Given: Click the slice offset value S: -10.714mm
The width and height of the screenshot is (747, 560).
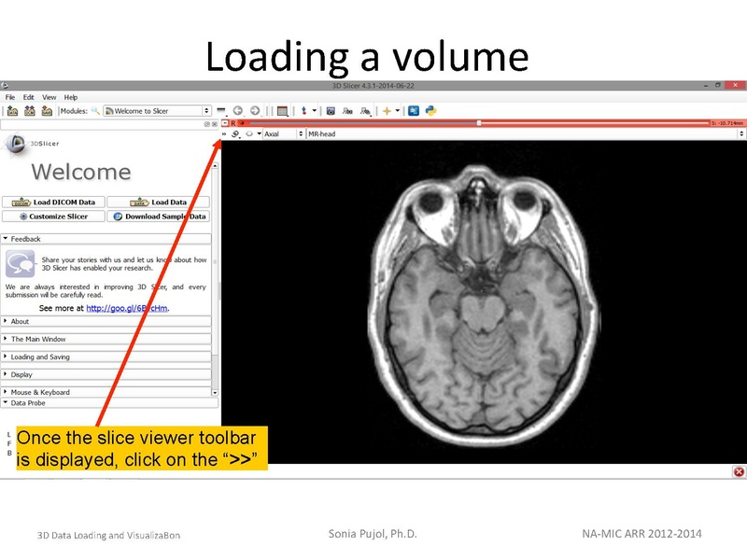Looking at the screenshot, I should [727, 123].
